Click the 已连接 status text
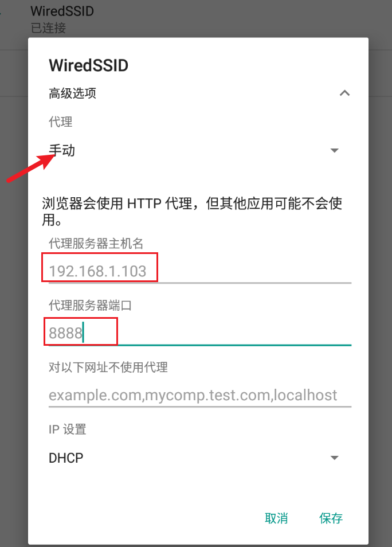The image size is (392, 547). point(48,28)
